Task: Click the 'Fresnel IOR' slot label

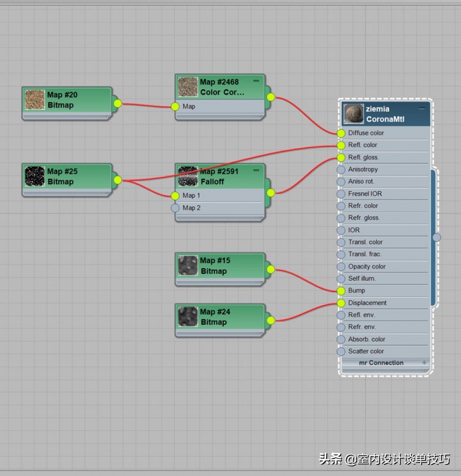Action: 365,194
